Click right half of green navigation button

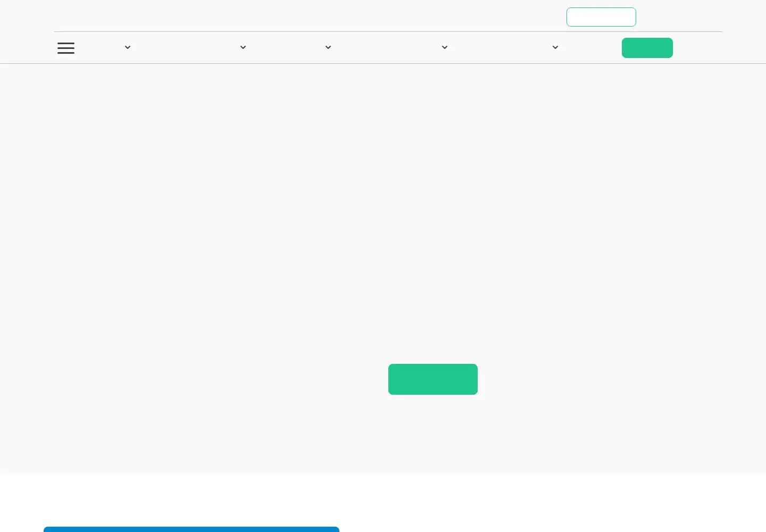point(660,48)
